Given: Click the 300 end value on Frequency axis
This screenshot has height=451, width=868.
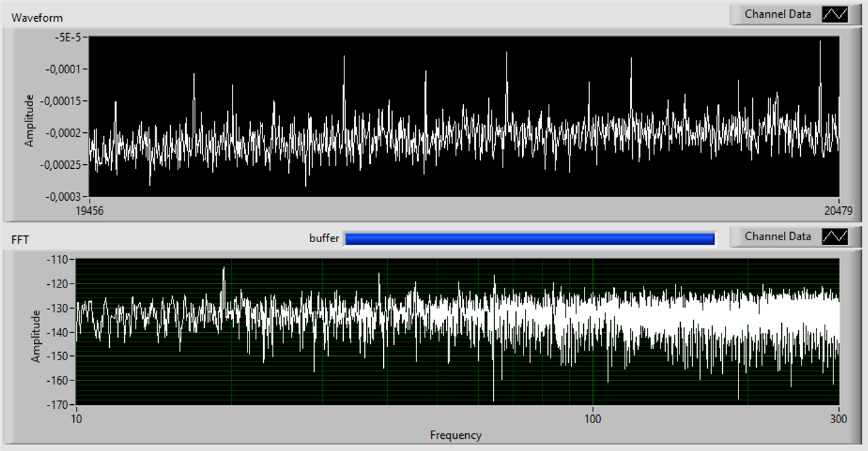Looking at the screenshot, I should point(840,418).
